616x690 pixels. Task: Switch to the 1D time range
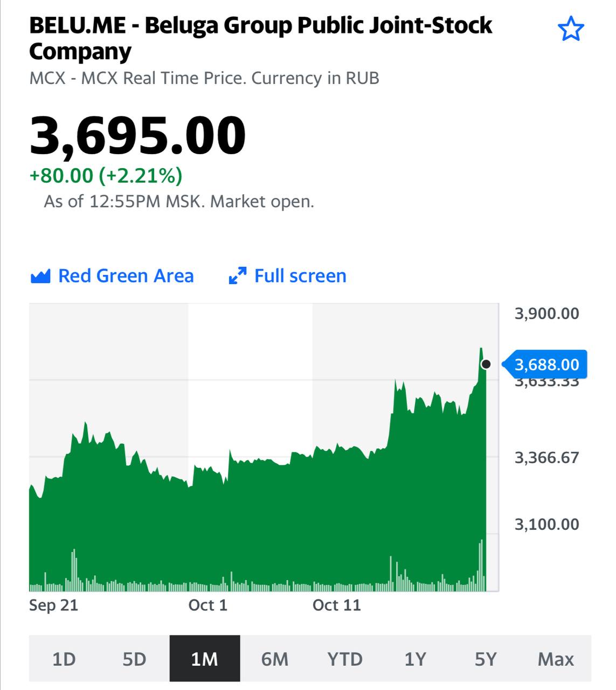[64, 659]
